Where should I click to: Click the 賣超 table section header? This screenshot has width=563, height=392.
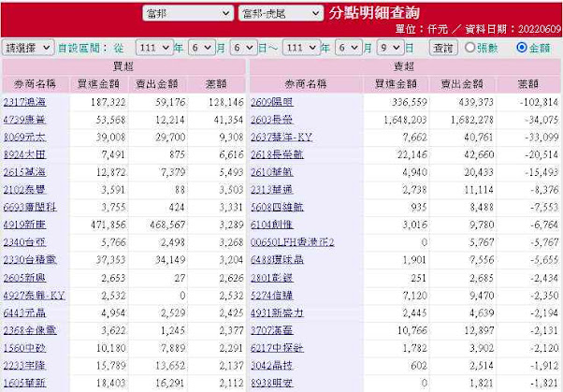[404, 66]
